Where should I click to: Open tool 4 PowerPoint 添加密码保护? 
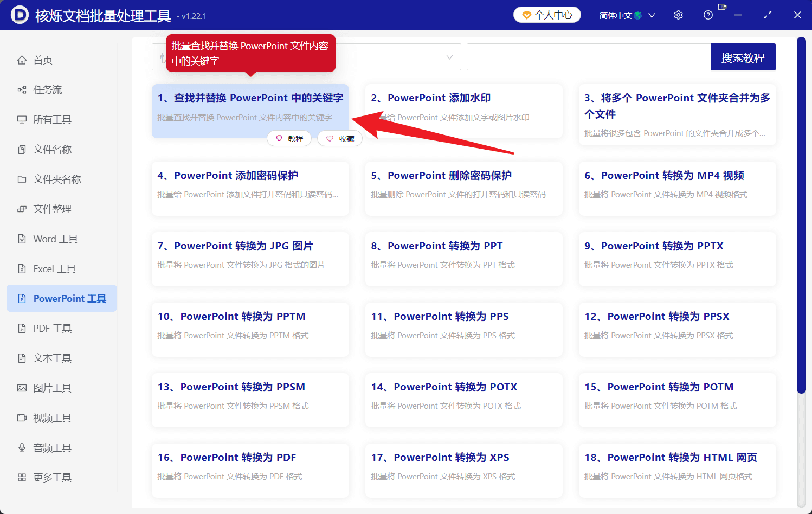(250, 189)
